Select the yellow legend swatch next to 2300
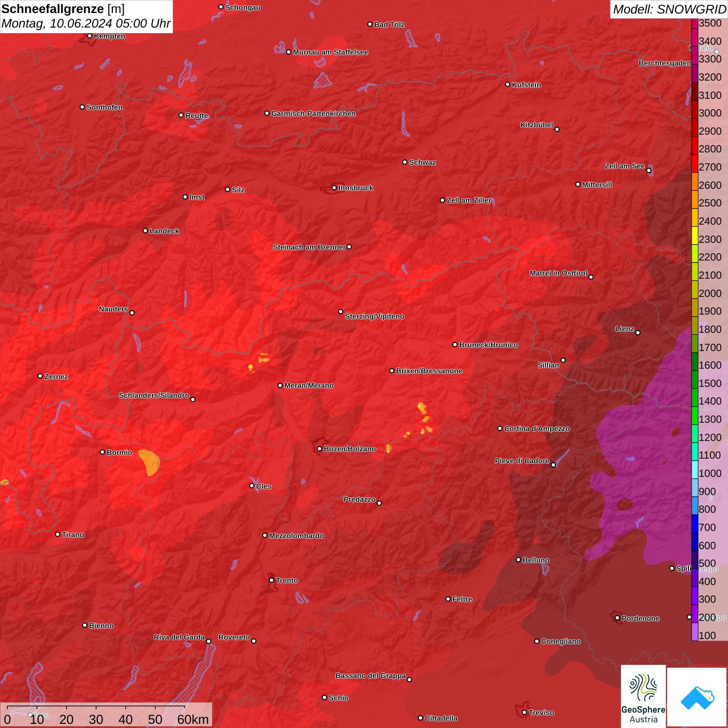The width and height of the screenshot is (728, 728). pos(695,236)
